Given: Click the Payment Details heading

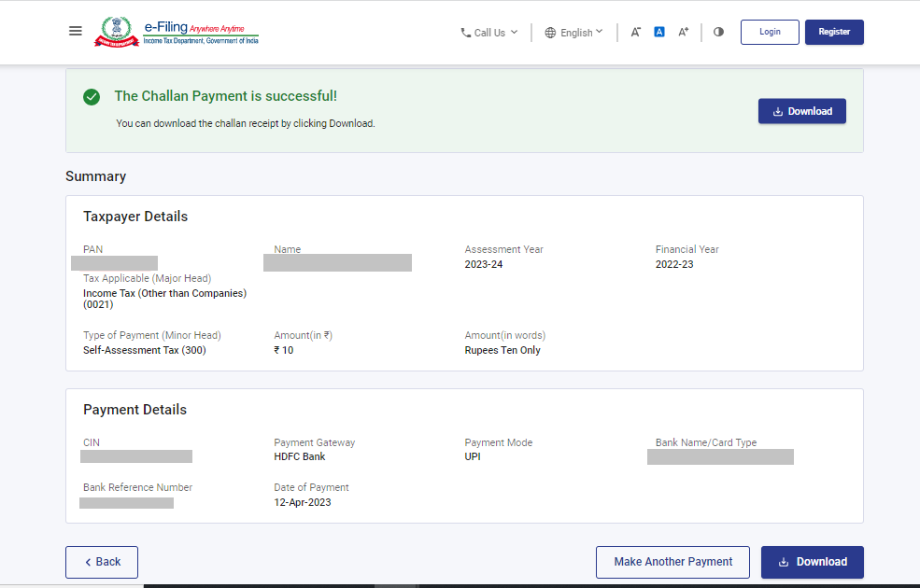Looking at the screenshot, I should coord(134,410).
